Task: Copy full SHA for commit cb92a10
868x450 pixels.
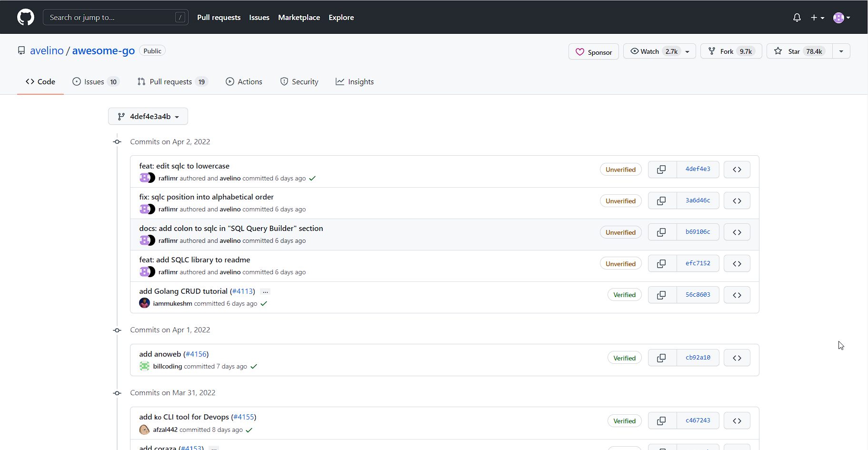Action: (x=662, y=358)
